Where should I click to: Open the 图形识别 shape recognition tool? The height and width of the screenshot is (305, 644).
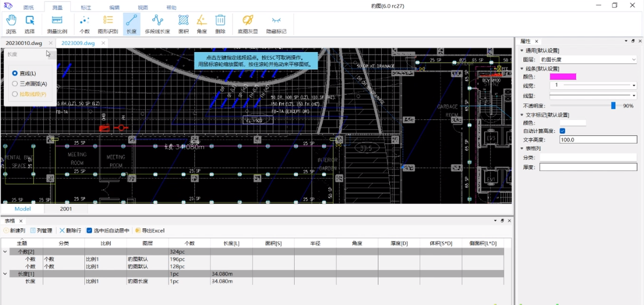click(108, 24)
